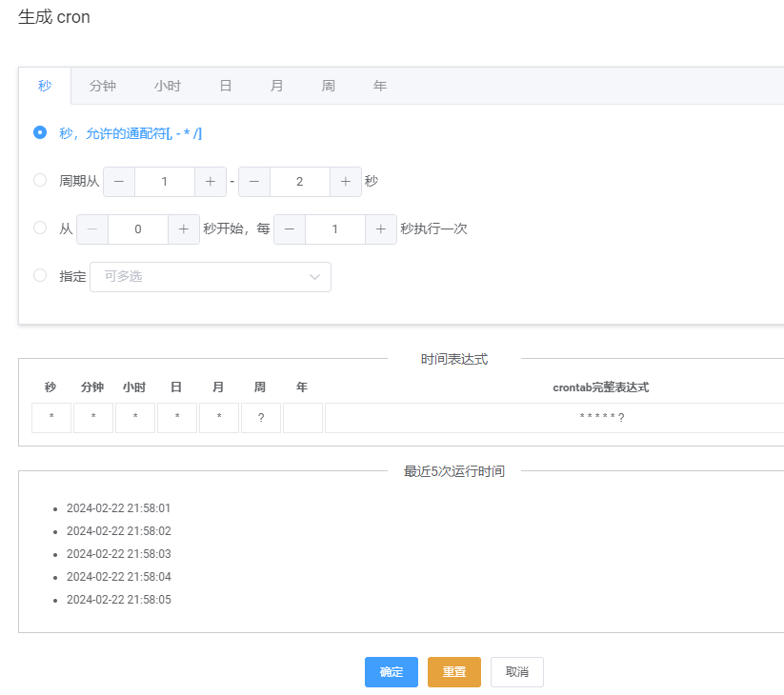The width and height of the screenshot is (784, 695).
Task: Click run time 2024-02-22 21:58:02
Action: click(x=118, y=531)
